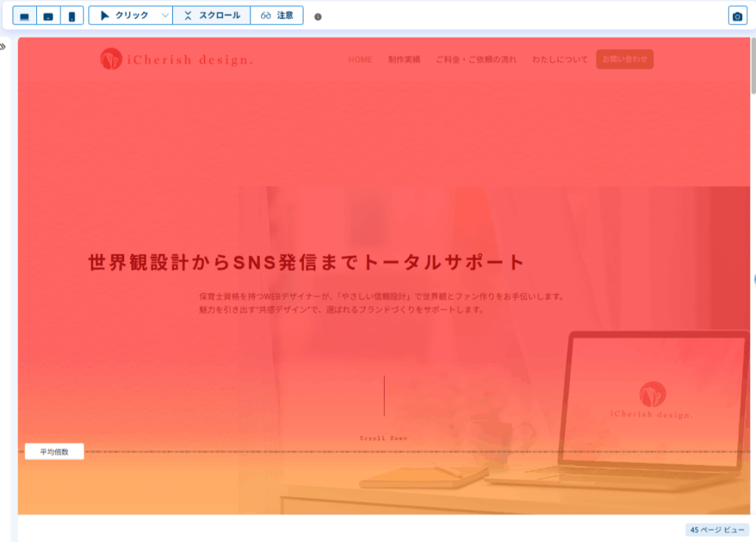Open the HOME nav link
756x542 pixels.
(360, 60)
